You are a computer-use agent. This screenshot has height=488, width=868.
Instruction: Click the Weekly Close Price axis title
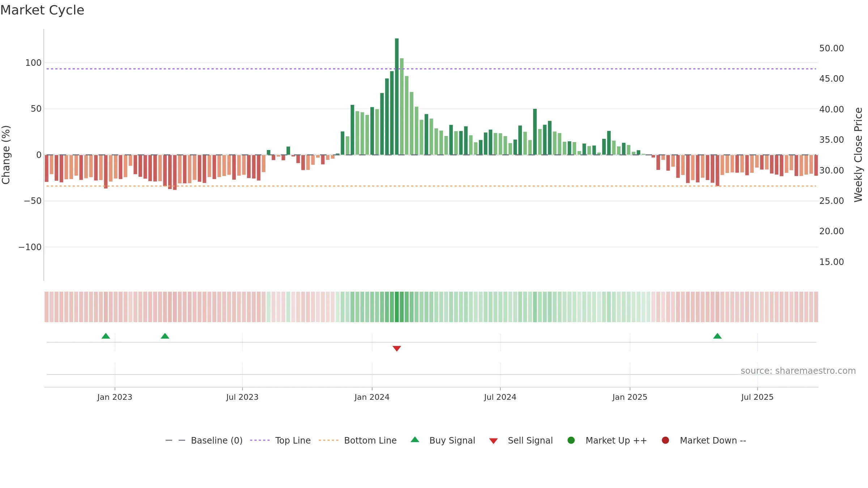858,155
